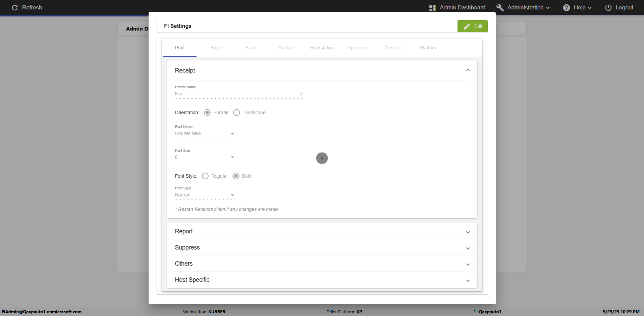644x316 pixels.
Task: Click the restart Receipts client note
Action: click(x=227, y=209)
